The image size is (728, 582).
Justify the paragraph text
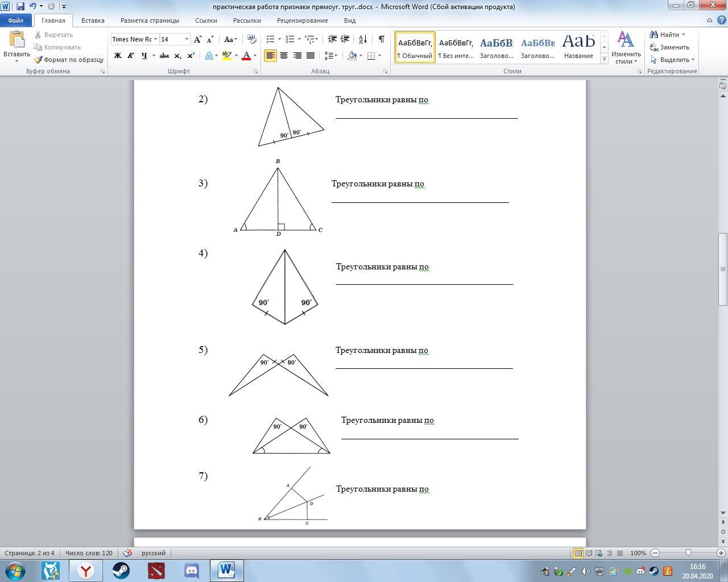point(311,56)
